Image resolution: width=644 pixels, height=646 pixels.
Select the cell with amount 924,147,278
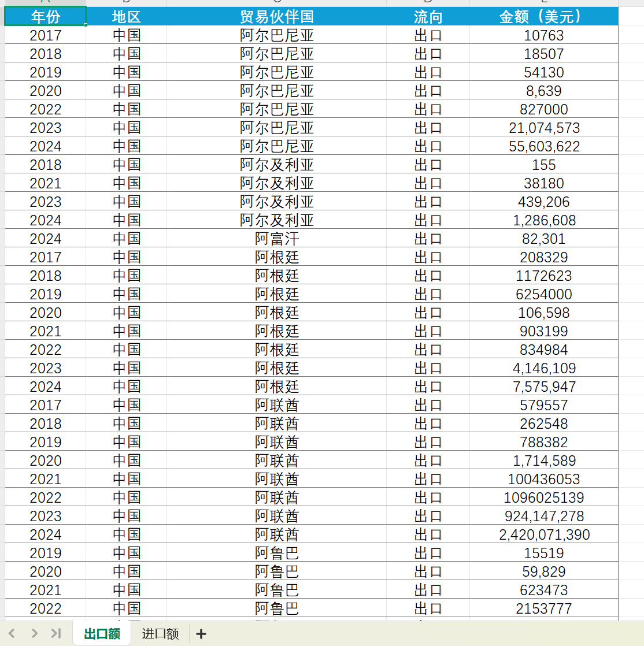(543, 516)
